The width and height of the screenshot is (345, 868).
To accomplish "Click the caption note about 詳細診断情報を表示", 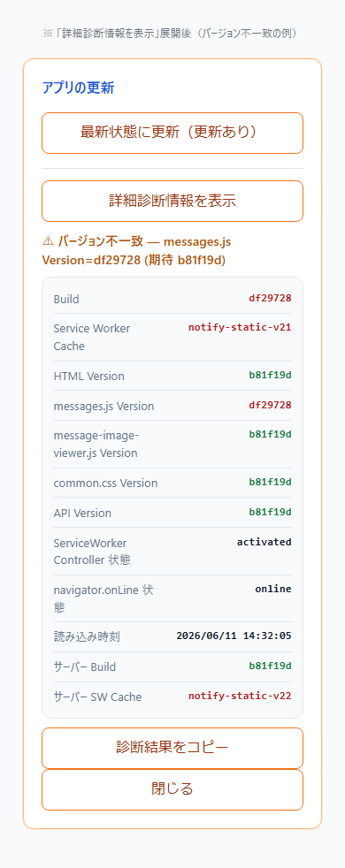I will coord(172,34).
